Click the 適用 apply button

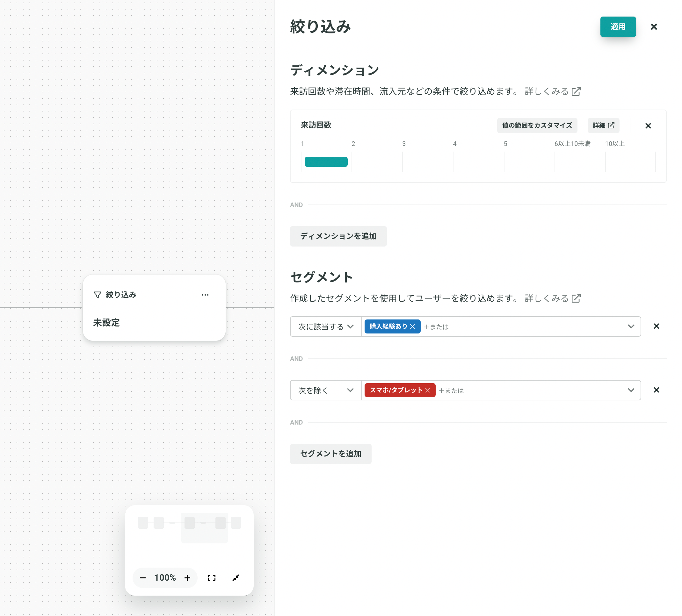618,27
